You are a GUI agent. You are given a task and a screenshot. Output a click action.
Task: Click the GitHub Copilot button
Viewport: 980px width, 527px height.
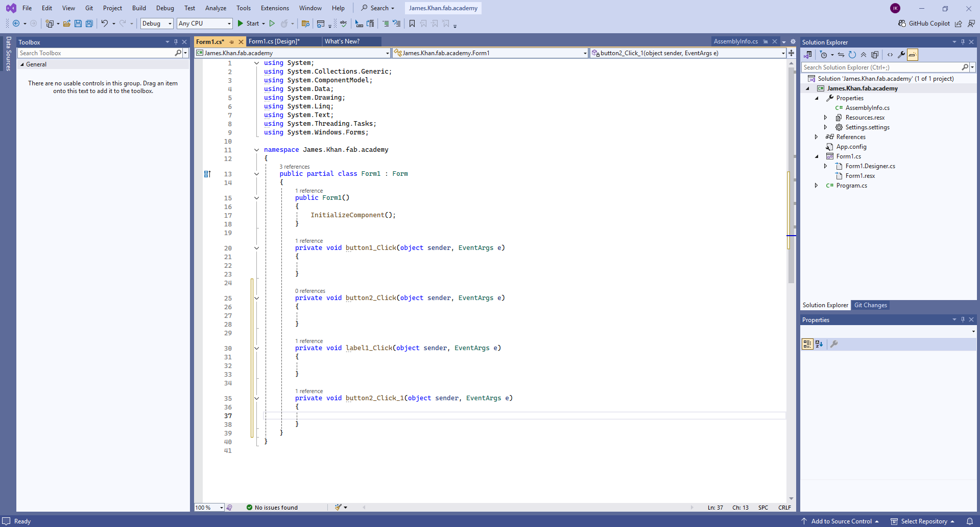924,24
